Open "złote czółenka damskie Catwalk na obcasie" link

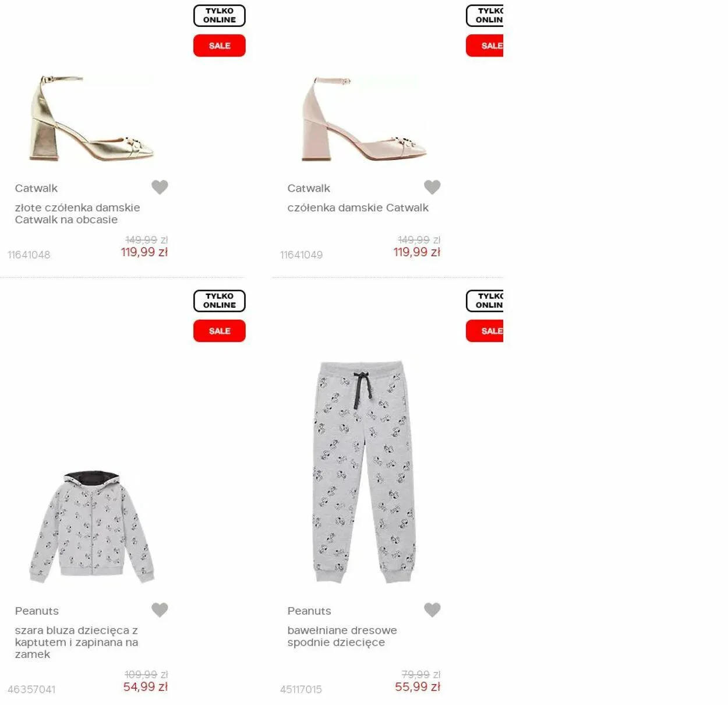[x=77, y=214]
